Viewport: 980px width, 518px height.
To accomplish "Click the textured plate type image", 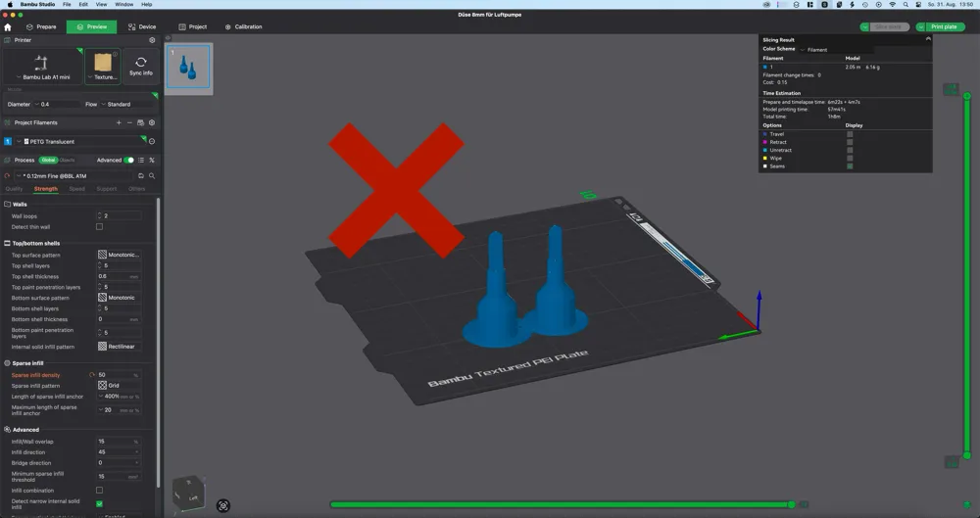I will click(103, 63).
